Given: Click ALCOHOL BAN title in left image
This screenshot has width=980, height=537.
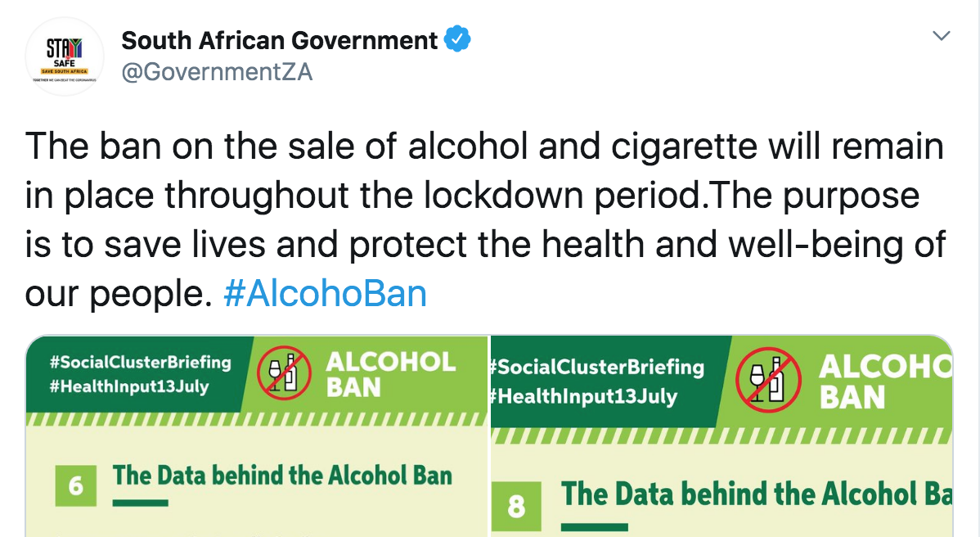Looking at the screenshot, I should pyautogui.click(x=390, y=374).
